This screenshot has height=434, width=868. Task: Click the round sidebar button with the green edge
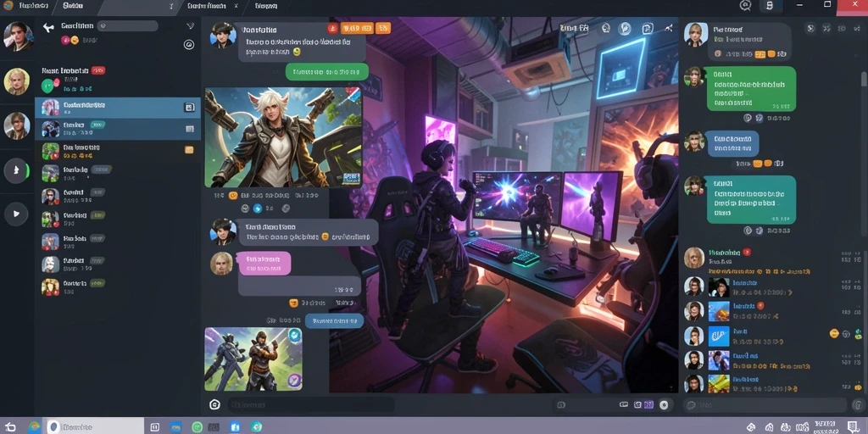pos(17,170)
